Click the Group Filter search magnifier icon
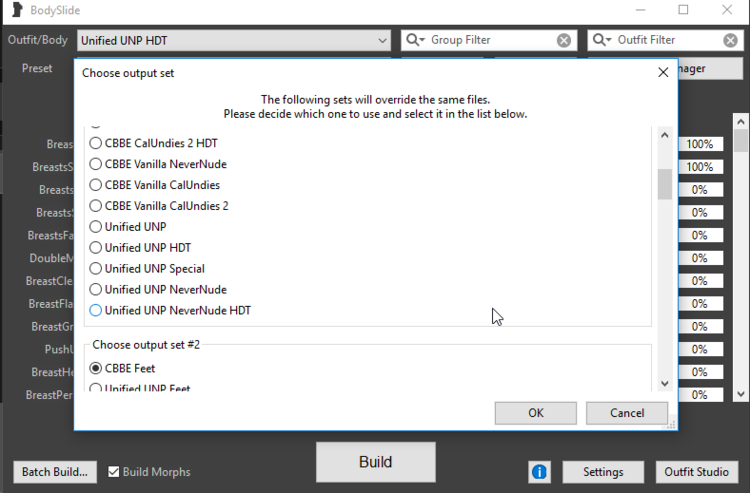750x493 pixels. click(x=415, y=40)
